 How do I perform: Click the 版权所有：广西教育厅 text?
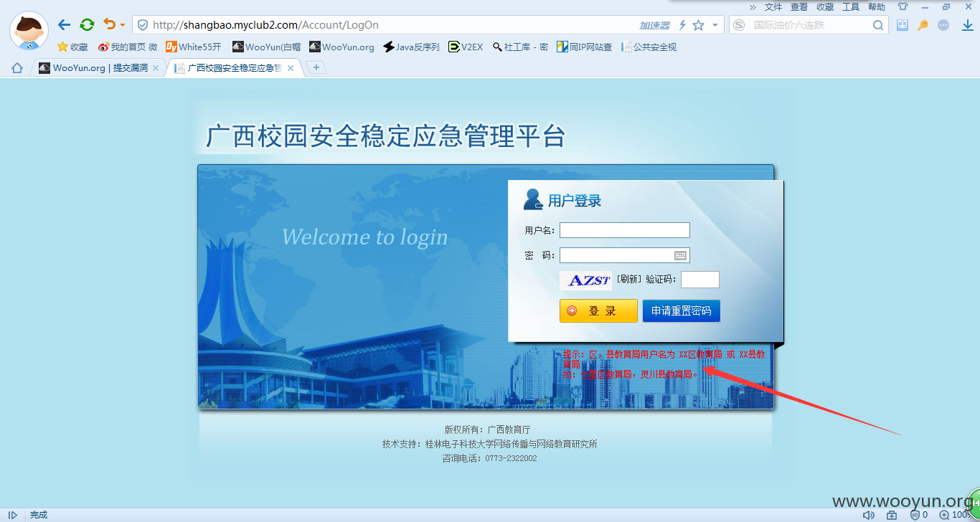(x=488, y=430)
